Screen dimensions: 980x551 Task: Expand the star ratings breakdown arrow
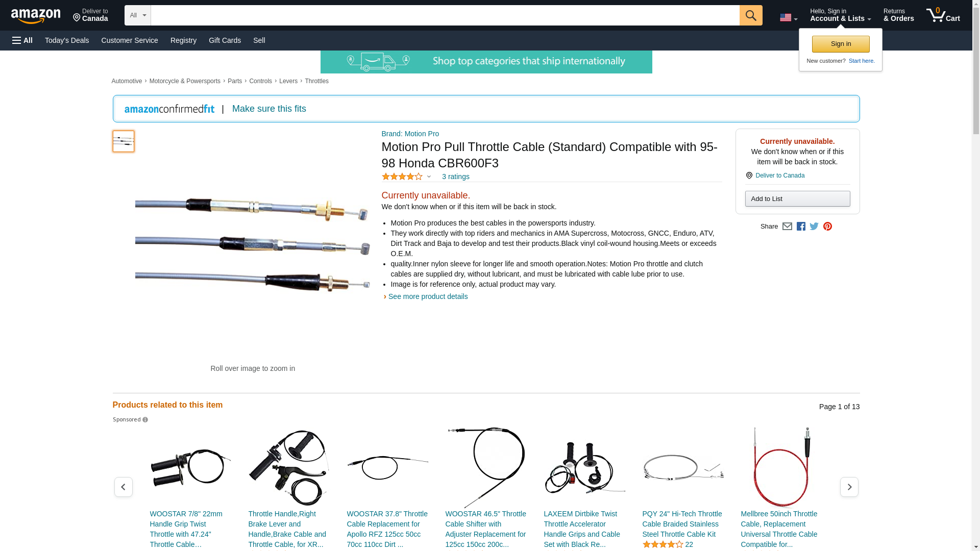[429, 177]
